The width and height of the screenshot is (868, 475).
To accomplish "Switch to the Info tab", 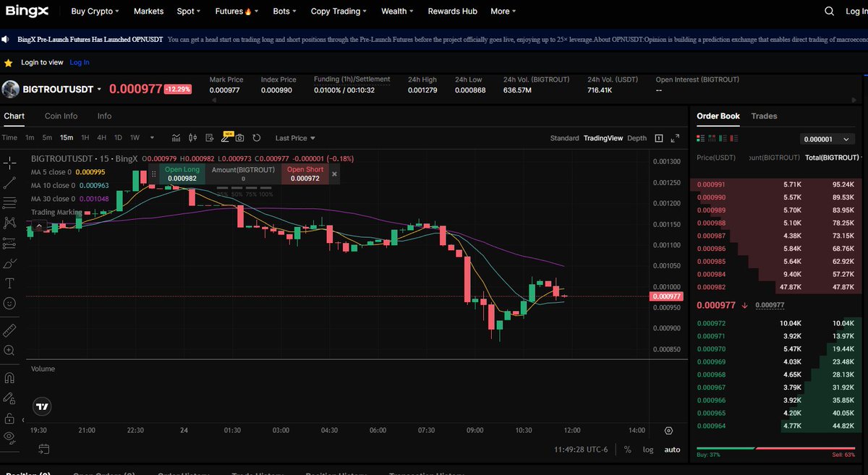I will click(x=104, y=116).
